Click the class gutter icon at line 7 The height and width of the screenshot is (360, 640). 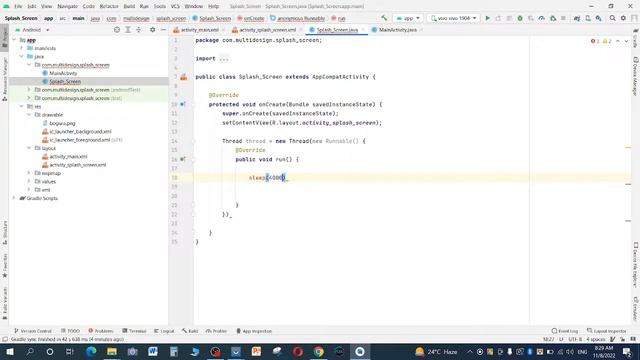184,77
